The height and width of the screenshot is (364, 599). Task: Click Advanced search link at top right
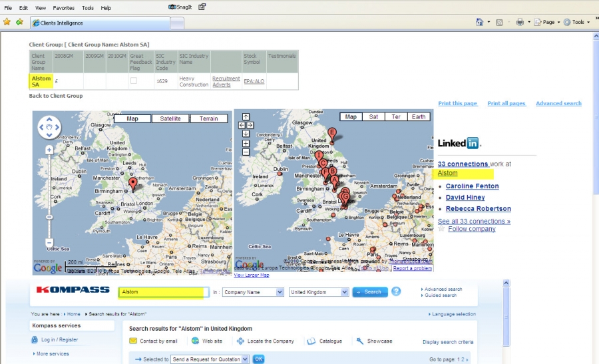pyautogui.click(x=558, y=103)
